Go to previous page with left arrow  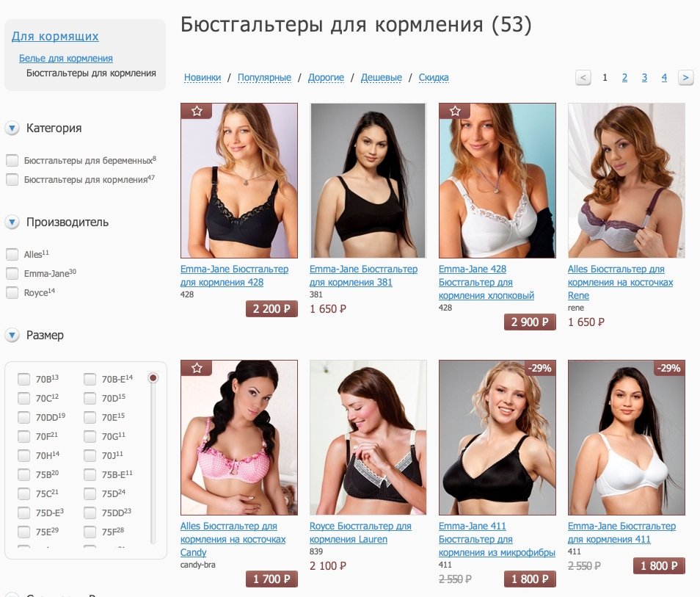[583, 78]
